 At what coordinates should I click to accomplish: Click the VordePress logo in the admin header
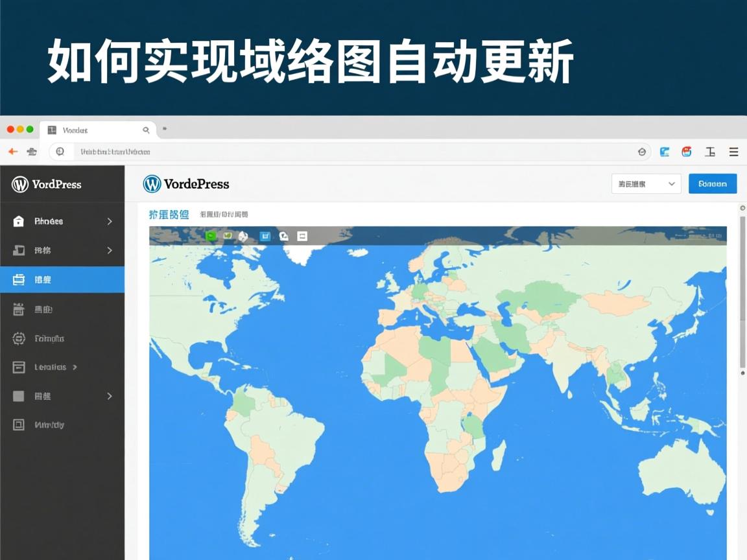pyautogui.click(x=186, y=184)
